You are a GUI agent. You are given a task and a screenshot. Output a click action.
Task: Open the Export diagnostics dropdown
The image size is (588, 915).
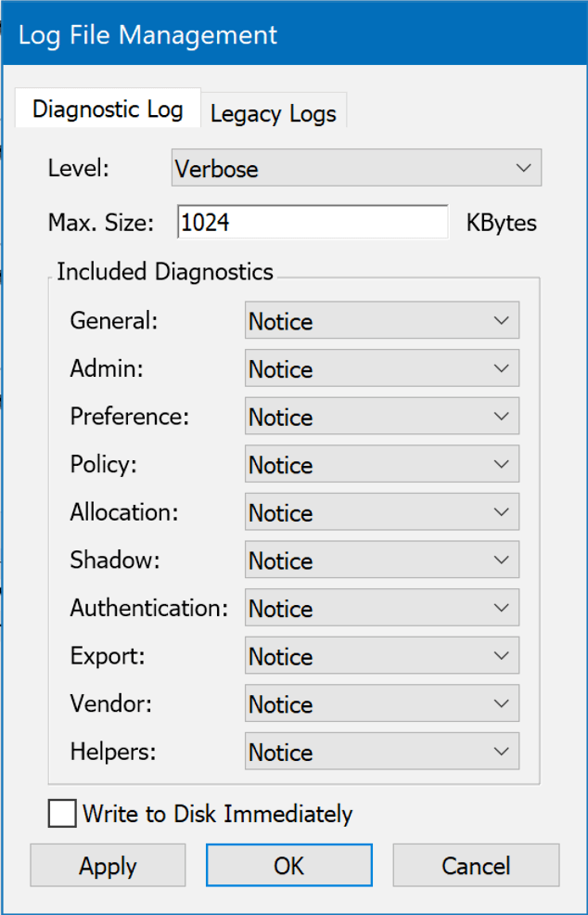point(381,657)
